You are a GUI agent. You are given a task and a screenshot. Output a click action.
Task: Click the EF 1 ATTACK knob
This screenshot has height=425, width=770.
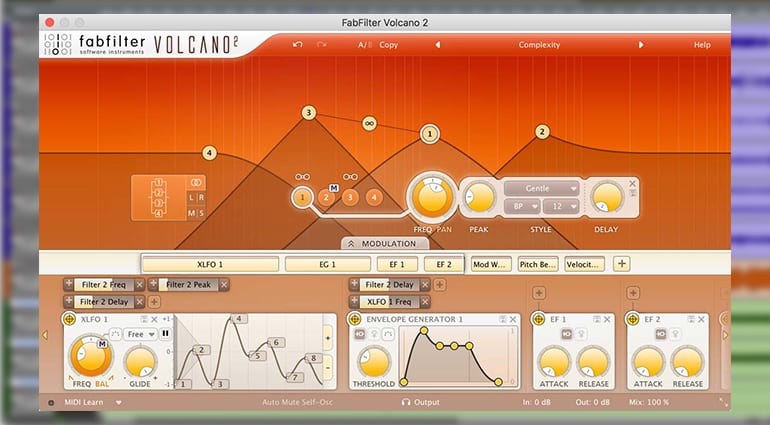click(x=554, y=363)
